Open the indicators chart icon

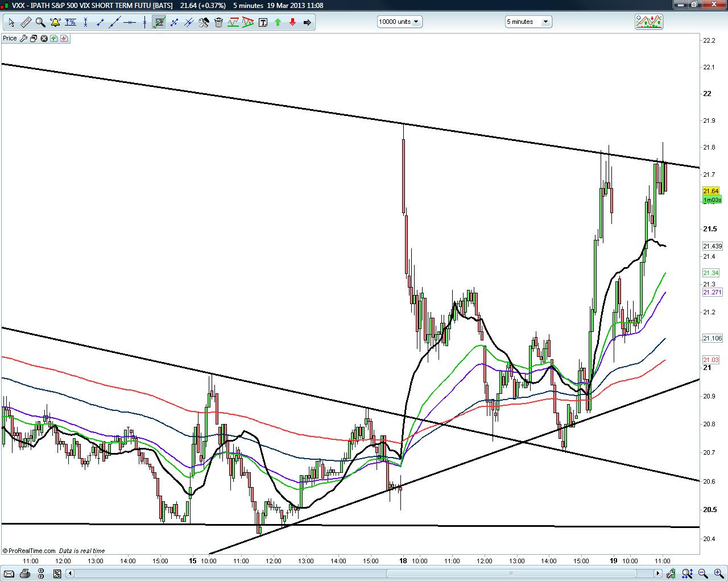649,22
